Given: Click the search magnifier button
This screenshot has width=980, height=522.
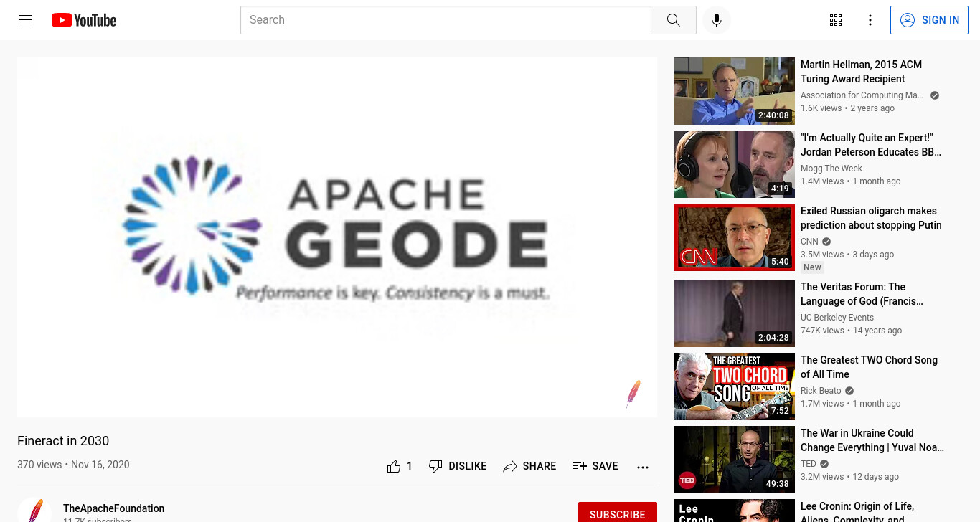Looking at the screenshot, I should pyautogui.click(x=673, y=20).
